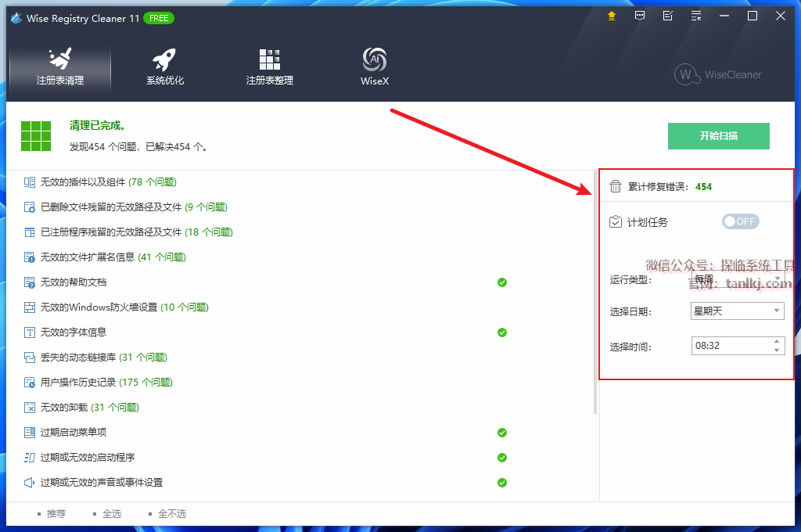Maximize the Wise Registry Cleaner window

(752, 16)
